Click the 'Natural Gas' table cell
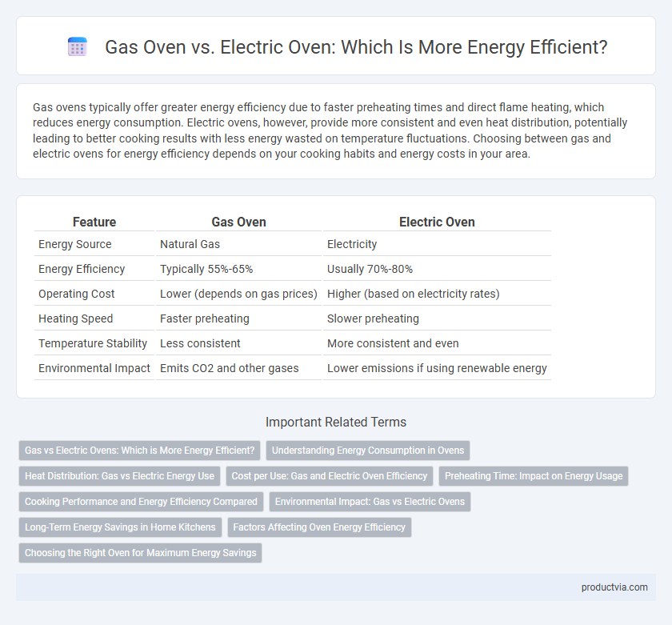 point(190,244)
